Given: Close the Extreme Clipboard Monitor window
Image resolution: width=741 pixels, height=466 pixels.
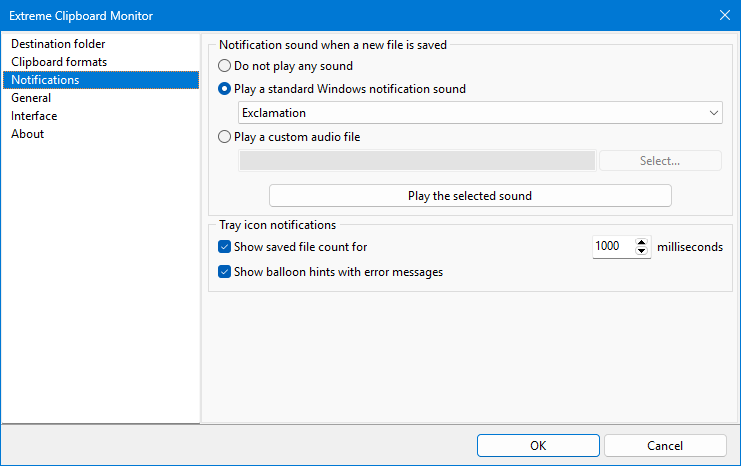Looking at the screenshot, I should [724, 15].
